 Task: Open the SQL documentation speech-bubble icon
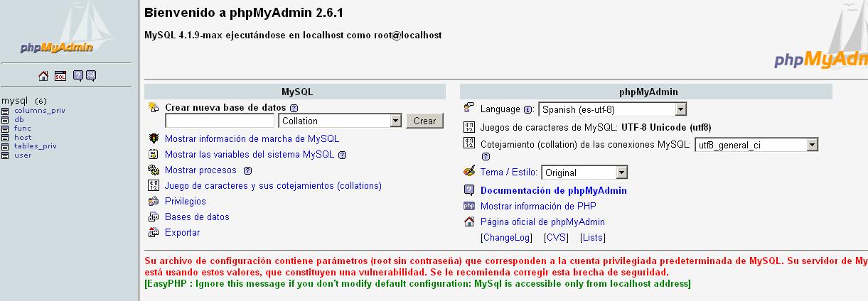click(90, 75)
